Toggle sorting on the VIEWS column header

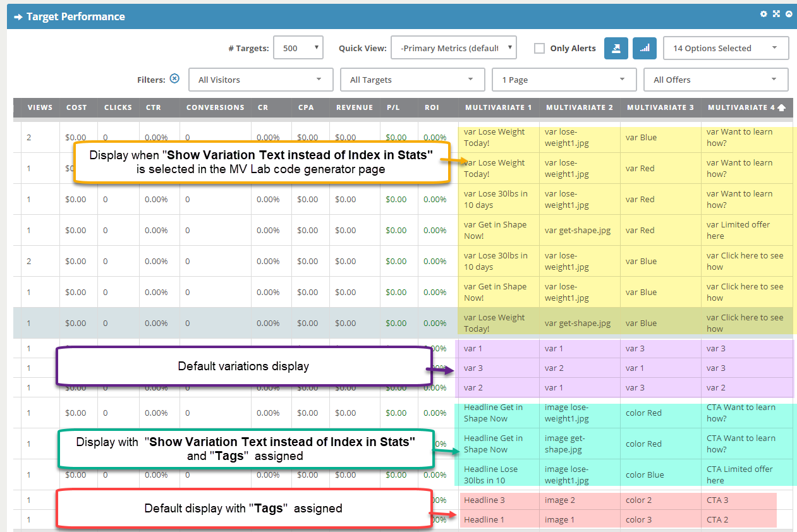click(40, 107)
